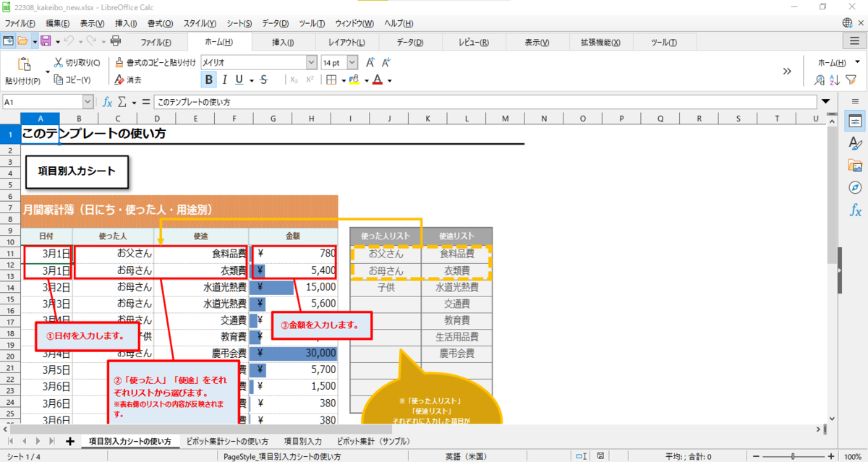Click the Decrease font size icon

[x=386, y=63]
